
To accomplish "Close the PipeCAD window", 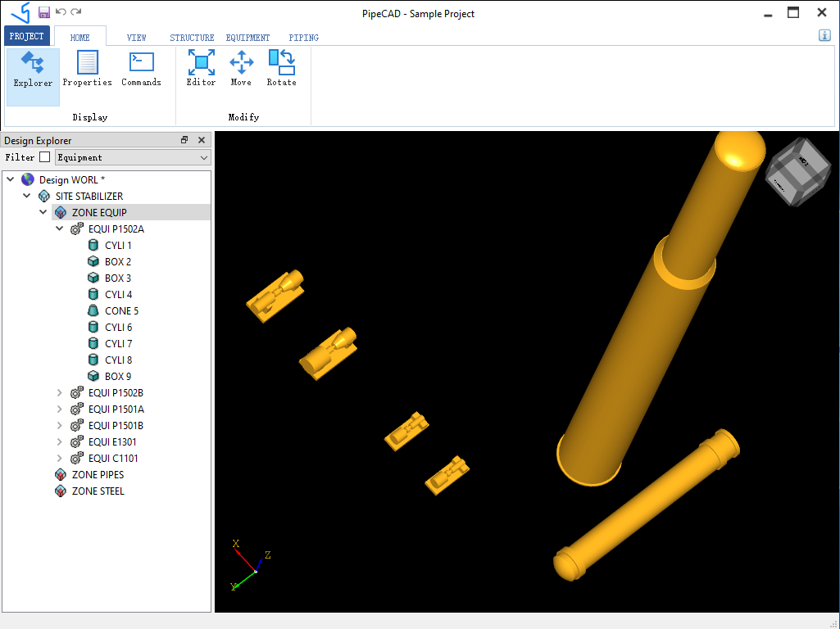I will tap(822, 12).
